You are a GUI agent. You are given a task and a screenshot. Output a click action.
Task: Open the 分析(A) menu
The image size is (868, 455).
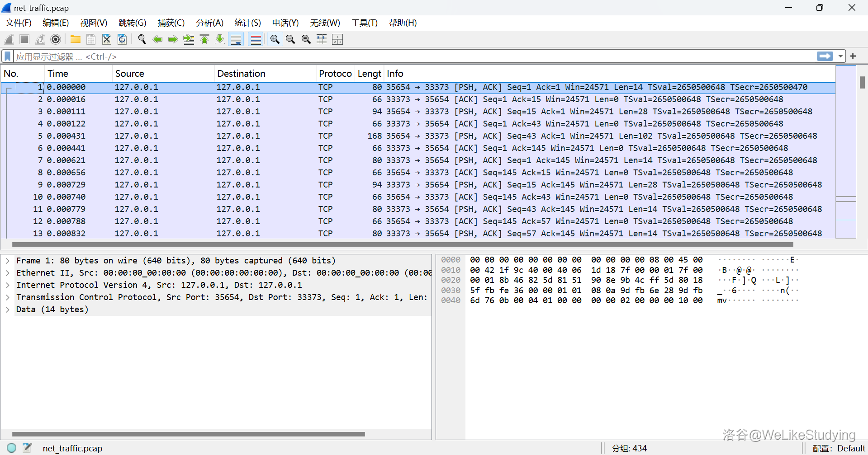coord(209,23)
